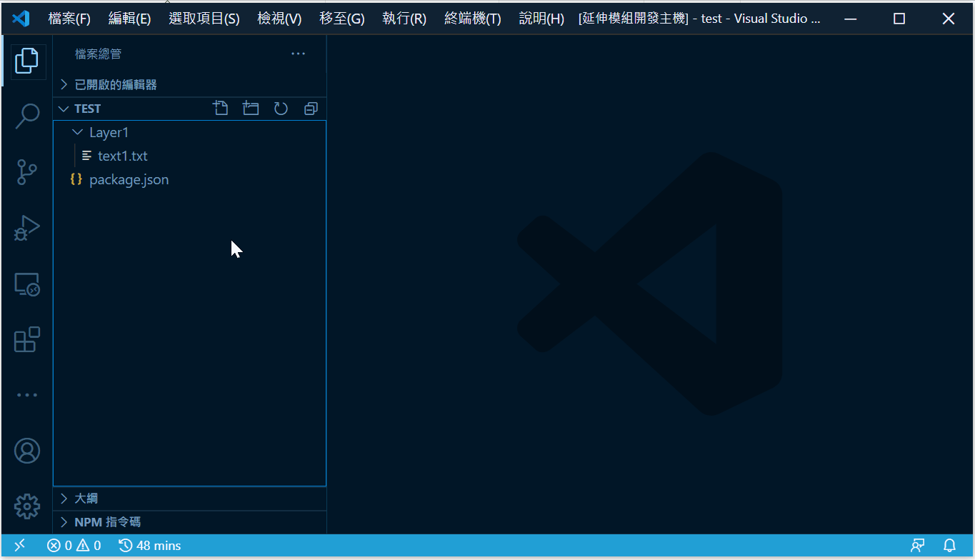Open the 檔案(F) menu
Image resolution: width=975 pixels, height=560 pixels.
click(x=69, y=19)
